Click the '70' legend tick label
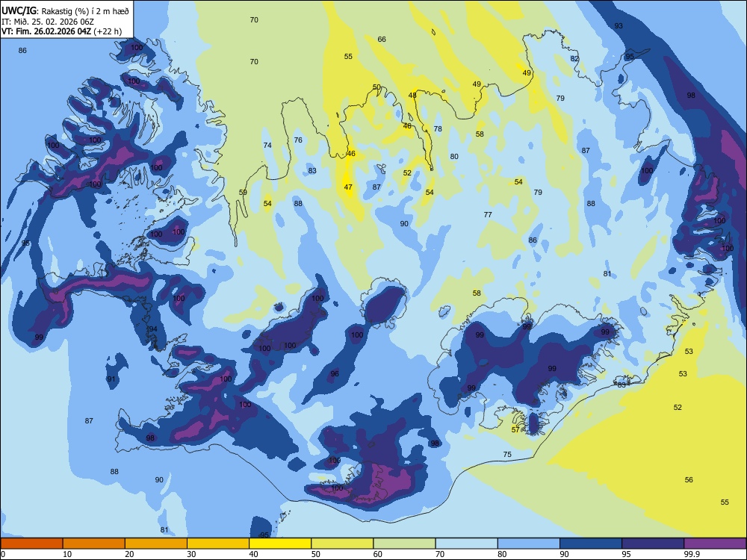This screenshot has height=560, width=747. pos(440,554)
